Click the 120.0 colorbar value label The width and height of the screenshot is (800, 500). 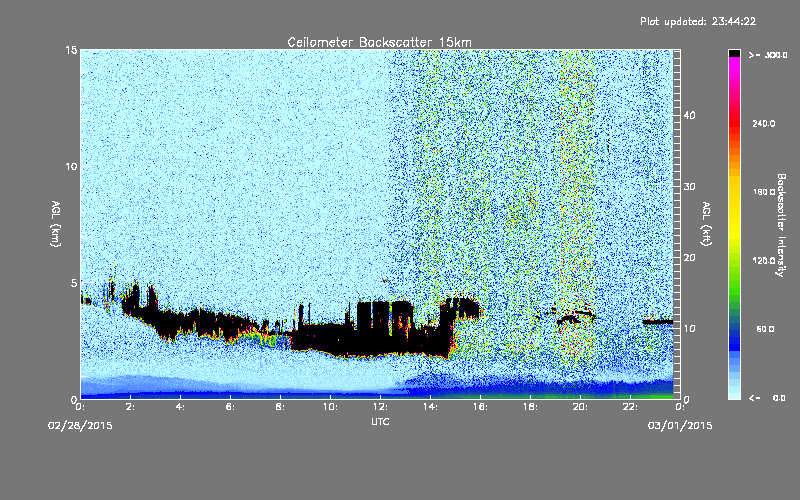(764, 261)
